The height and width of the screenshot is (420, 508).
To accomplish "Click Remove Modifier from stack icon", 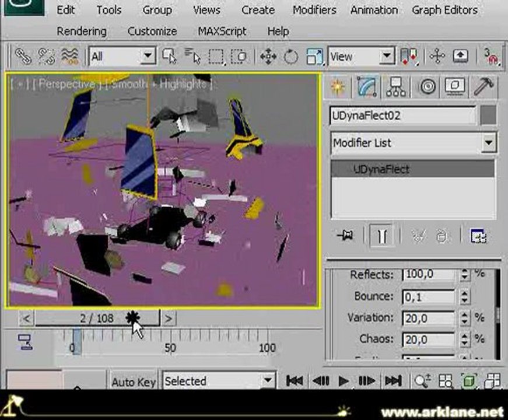I will click(x=442, y=236).
